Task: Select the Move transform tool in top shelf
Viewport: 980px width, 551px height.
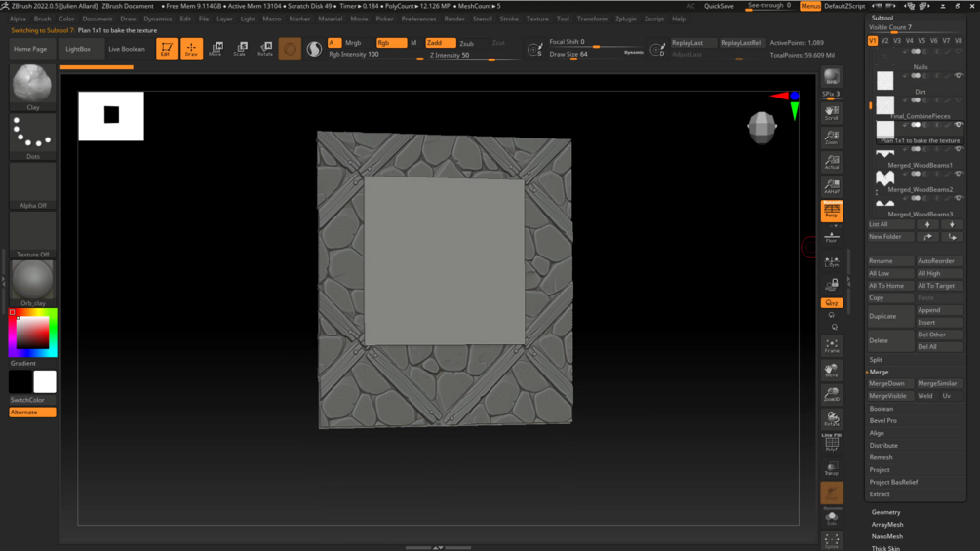Action: [x=216, y=48]
